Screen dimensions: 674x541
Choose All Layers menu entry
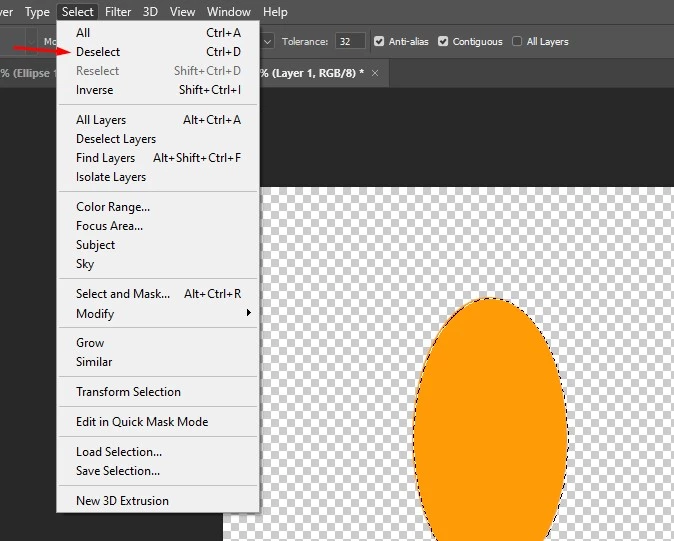tap(158, 120)
